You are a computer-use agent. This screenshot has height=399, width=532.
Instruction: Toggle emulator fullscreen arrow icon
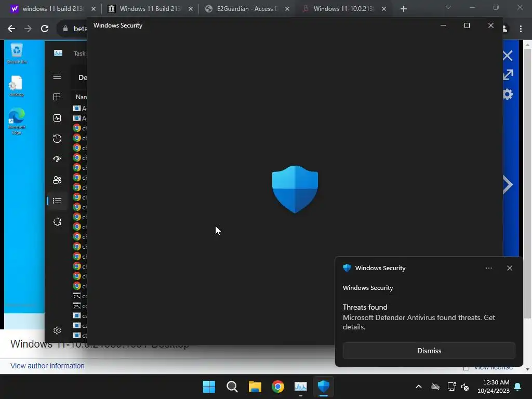click(508, 75)
